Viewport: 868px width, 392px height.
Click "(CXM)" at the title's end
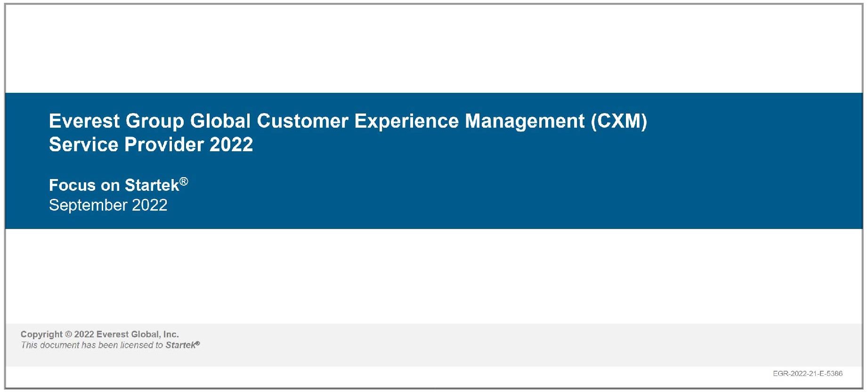619,122
